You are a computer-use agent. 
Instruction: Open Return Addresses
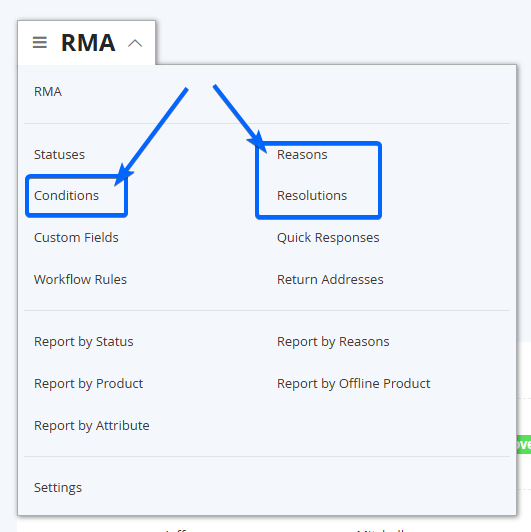[330, 280]
